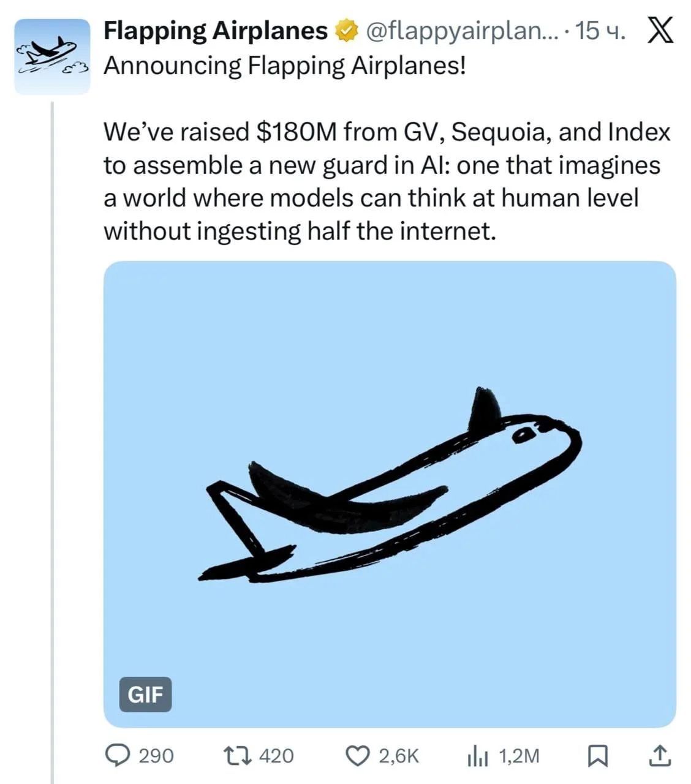Click the gold verified badge
This screenshot has width=691, height=784.
click(x=346, y=31)
